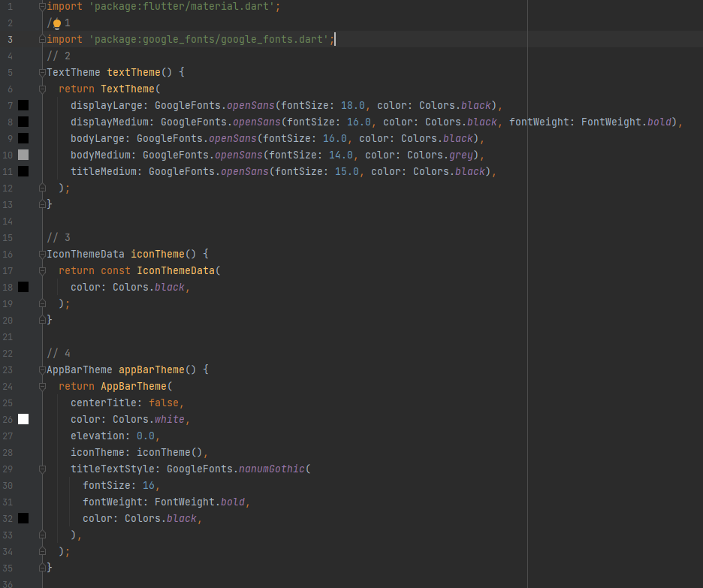Fold the return TextTheme( block

42,89
